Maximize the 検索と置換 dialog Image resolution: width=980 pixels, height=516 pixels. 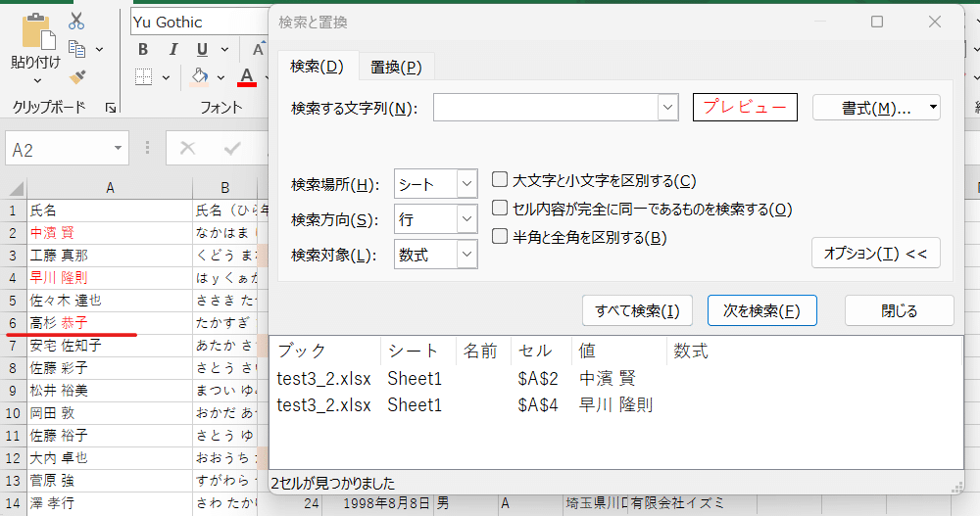(877, 22)
